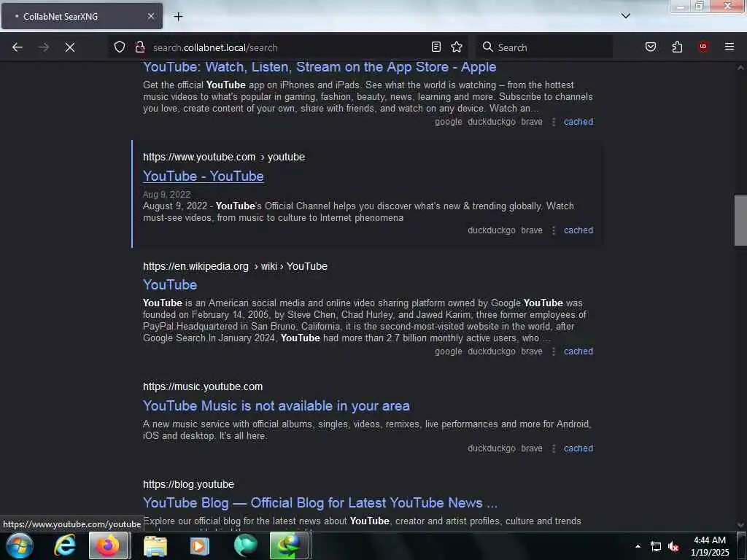Select the CollabNet SearXNG tab
Viewport: 747px width, 560px height.
pyautogui.click(x=82, y=16)
